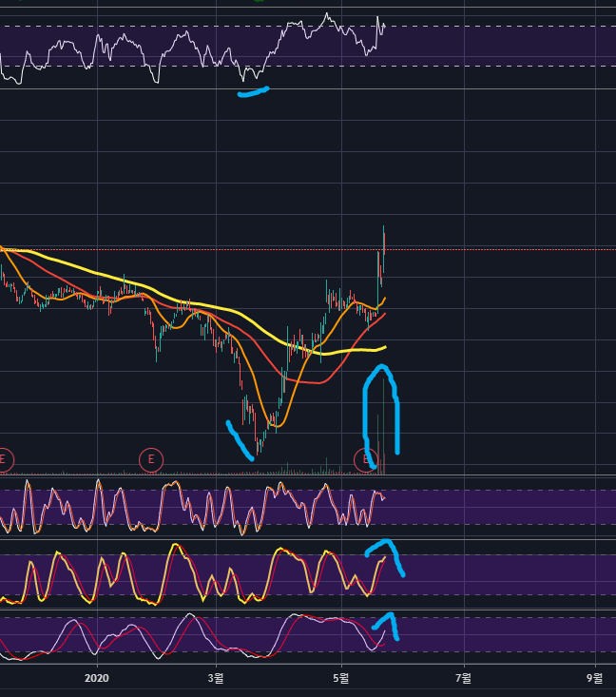Open the earnings E marker after 5월
The image size is (616, 697).
[x=366, y=459]
